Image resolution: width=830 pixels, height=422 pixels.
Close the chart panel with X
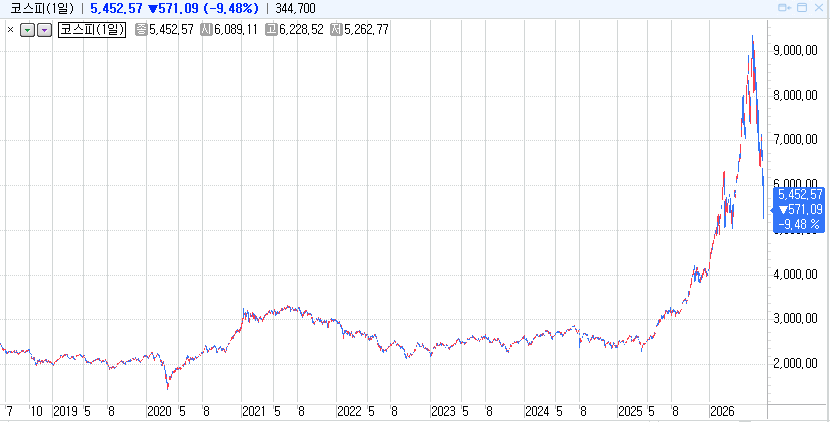(819, 8)
